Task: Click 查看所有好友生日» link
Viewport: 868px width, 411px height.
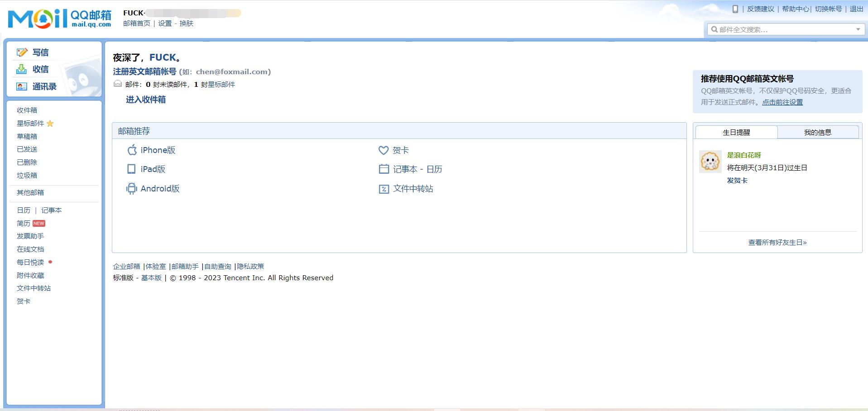Action: [x=777, y=242]
